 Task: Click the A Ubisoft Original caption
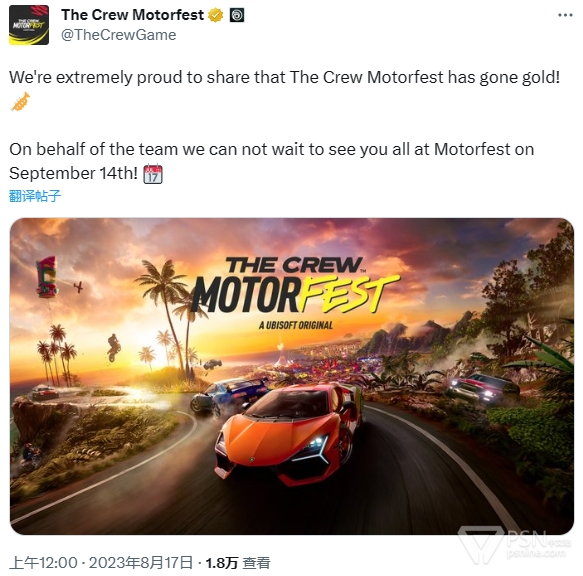pyautogui.click(x=296, y=325)
